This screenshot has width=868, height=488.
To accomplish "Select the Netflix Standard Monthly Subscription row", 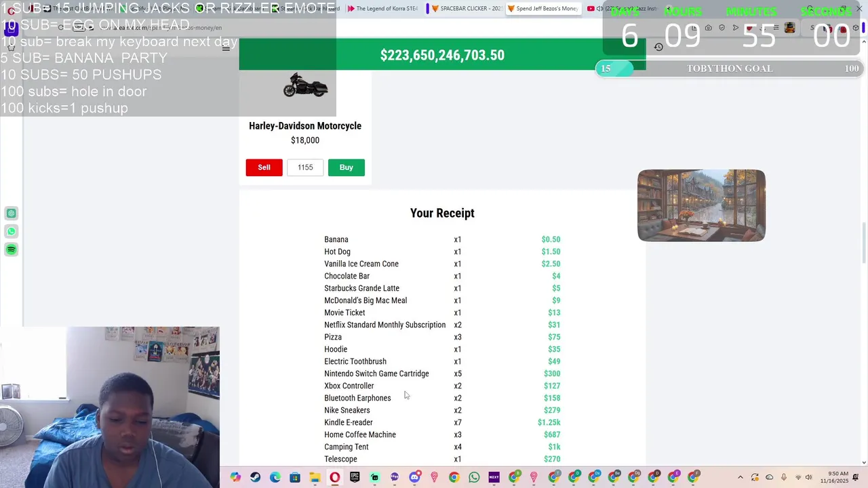I will point(442,325).
